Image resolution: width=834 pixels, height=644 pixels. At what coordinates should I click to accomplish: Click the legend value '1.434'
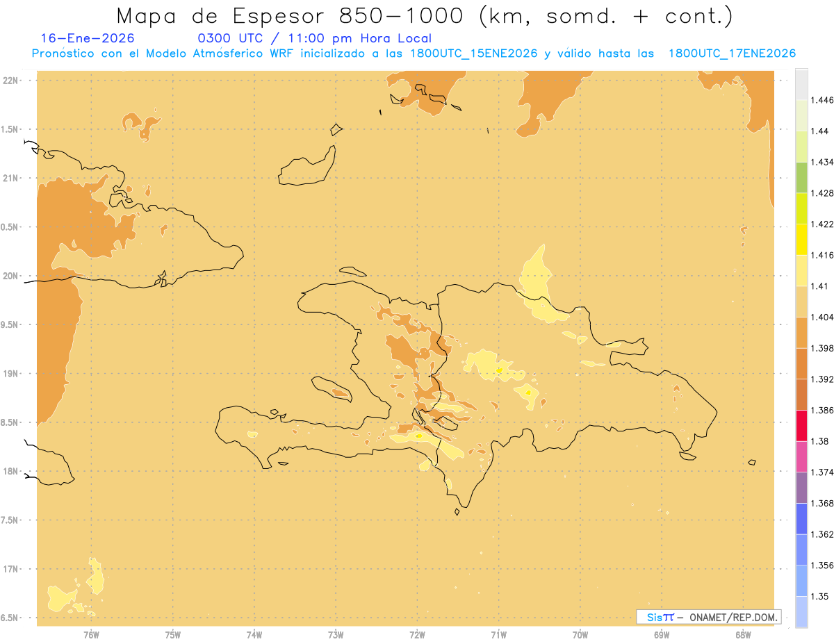pyautogui.click(x=822, y=162)
